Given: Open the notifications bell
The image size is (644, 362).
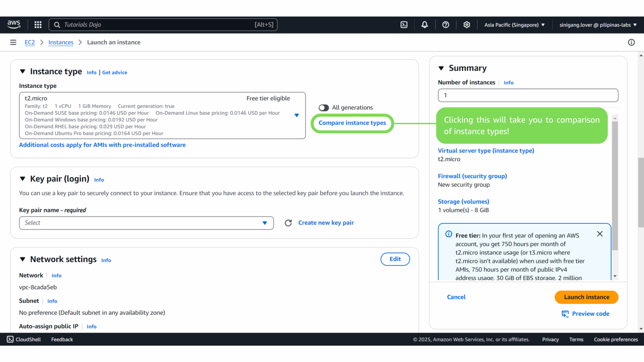Looking at the screenshot, I should point(425,25).
